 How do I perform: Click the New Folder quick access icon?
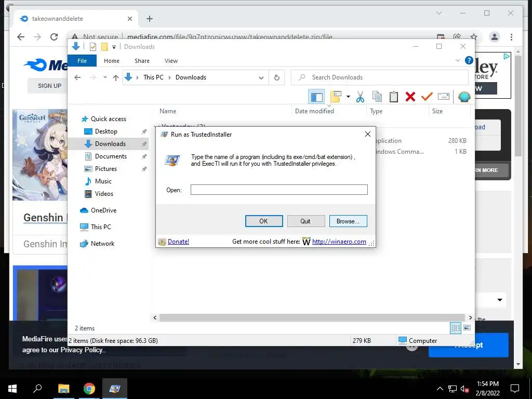(x=104, y=47)
